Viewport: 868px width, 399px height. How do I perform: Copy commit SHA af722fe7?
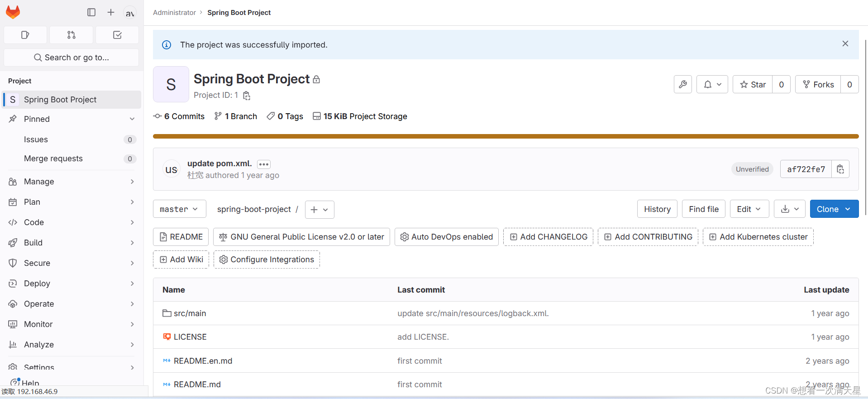840,169
